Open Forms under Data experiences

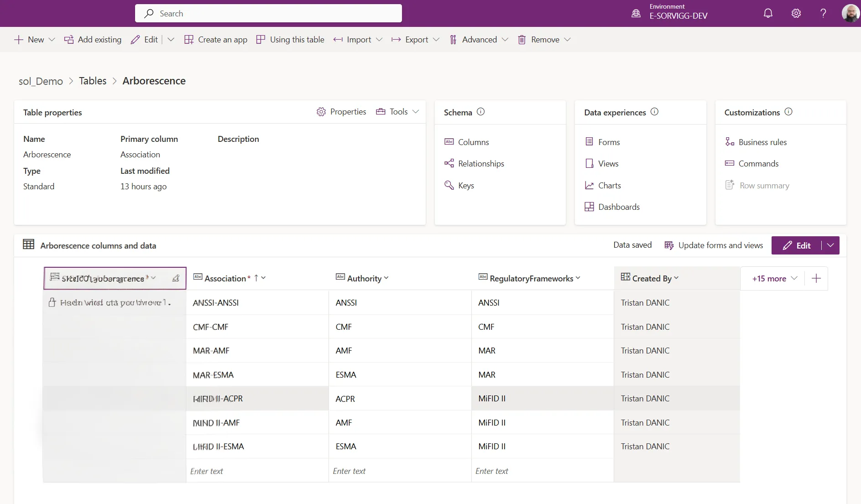(x=602, y=142)
